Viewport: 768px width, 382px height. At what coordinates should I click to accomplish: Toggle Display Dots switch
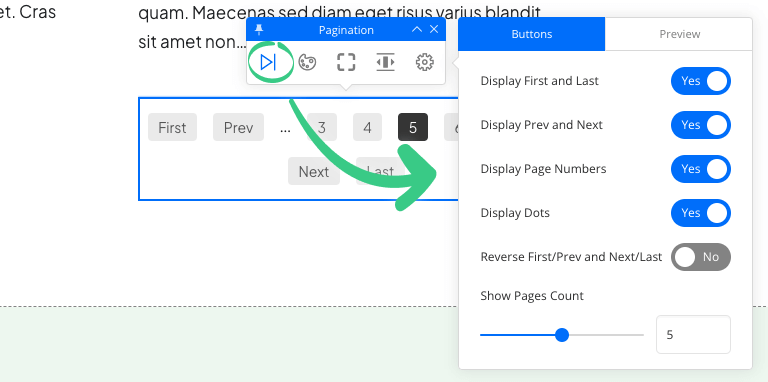coord(701,213)
